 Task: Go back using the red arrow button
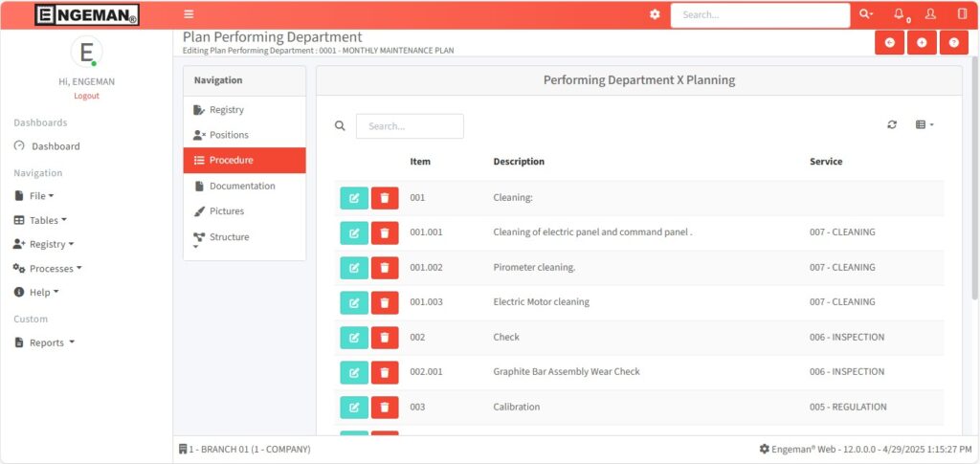890,43
